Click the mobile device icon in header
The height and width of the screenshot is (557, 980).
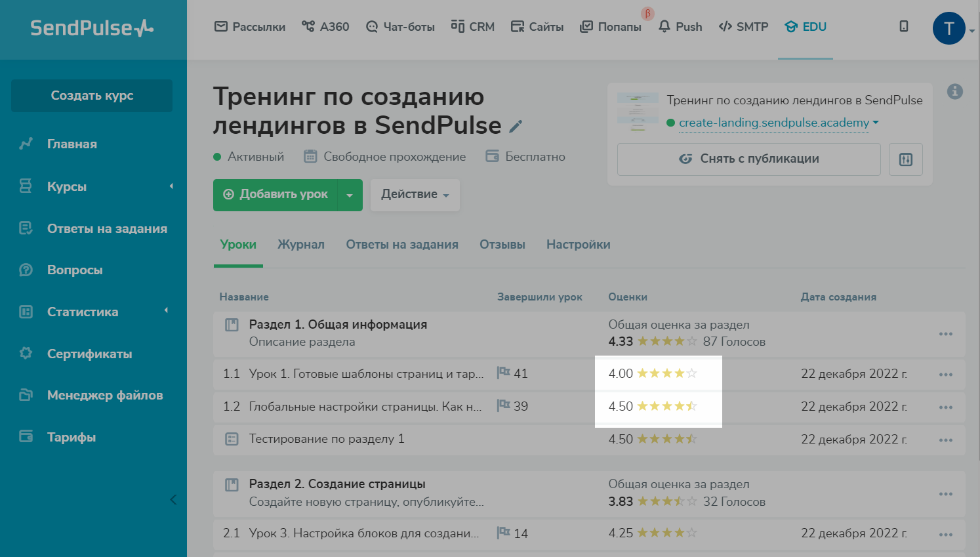click(904, 27)
